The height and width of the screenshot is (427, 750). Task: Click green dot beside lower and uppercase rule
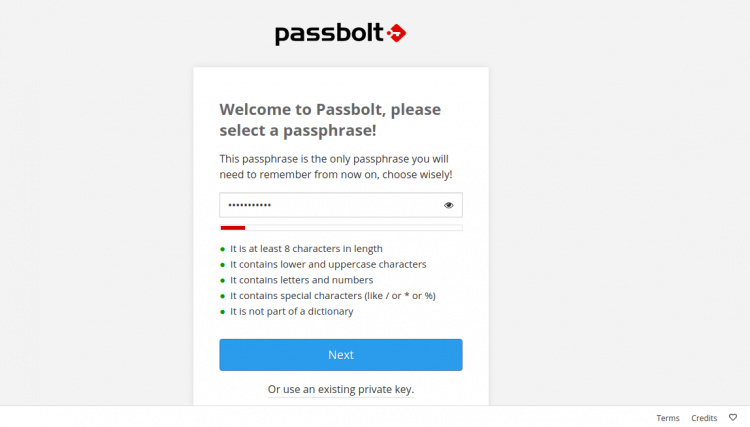[x=222, y=265]
